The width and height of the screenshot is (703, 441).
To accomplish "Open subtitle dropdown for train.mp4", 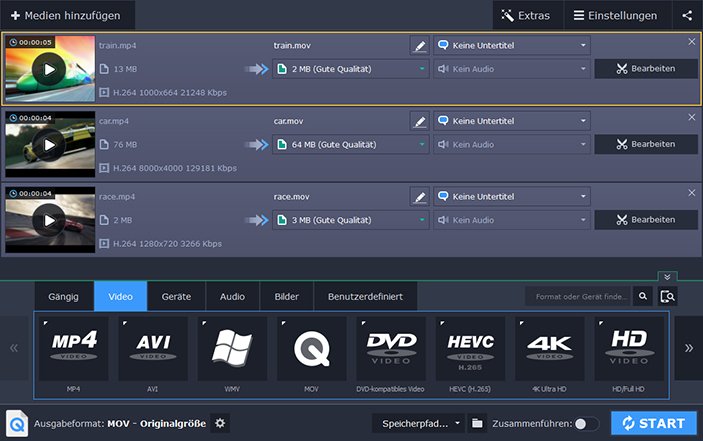I will pyautogui.click(x=511, y=45).
